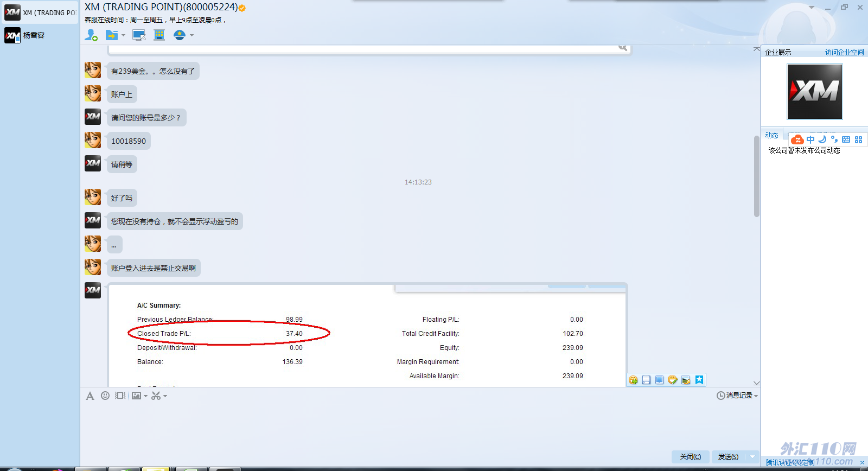Click the 该公司暂未发布公司动态 notice
Viewport: 868px width, 471px height.
[x=804, y=150]
